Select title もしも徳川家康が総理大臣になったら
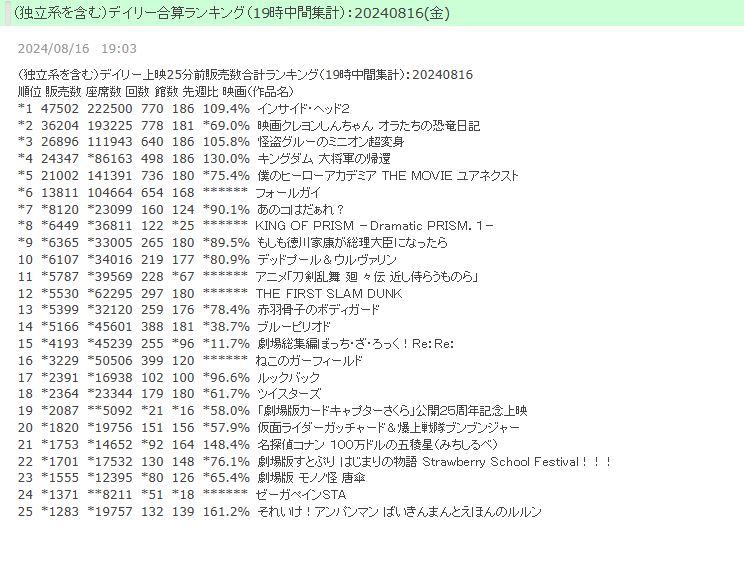The height and width of the screenshot is (581, 744). click(x=353, y=243)
